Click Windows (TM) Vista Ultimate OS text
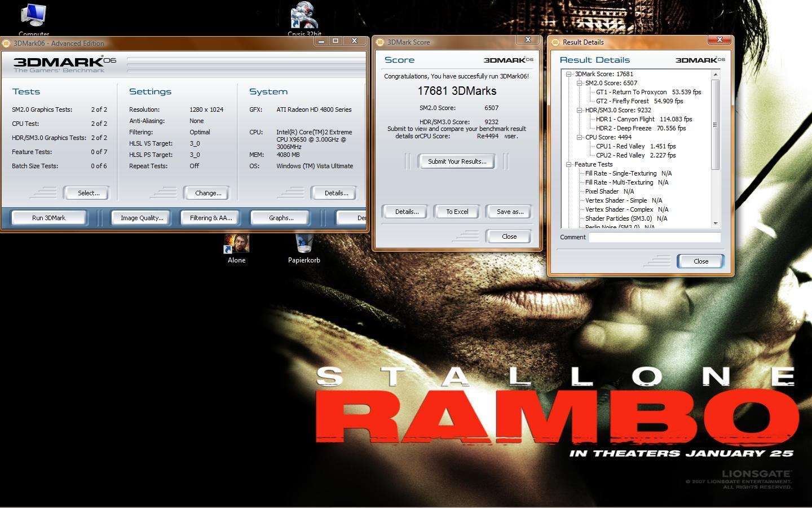This screenshot has width=812, height=508. coord(315,166)
